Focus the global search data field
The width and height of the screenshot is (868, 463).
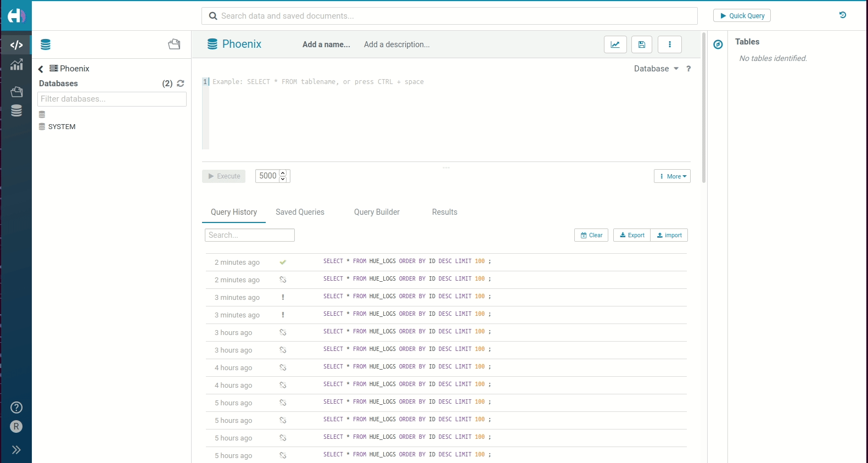coord(450,16)
